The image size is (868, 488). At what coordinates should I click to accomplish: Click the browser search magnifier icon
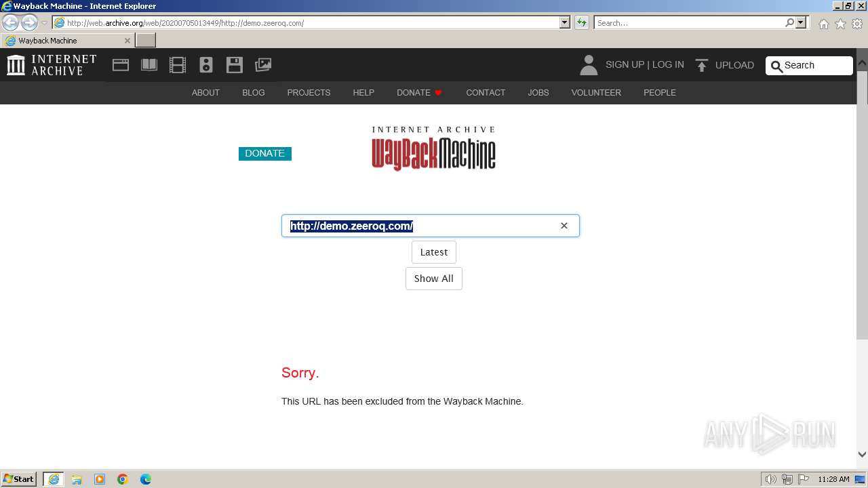pos(789,22)
